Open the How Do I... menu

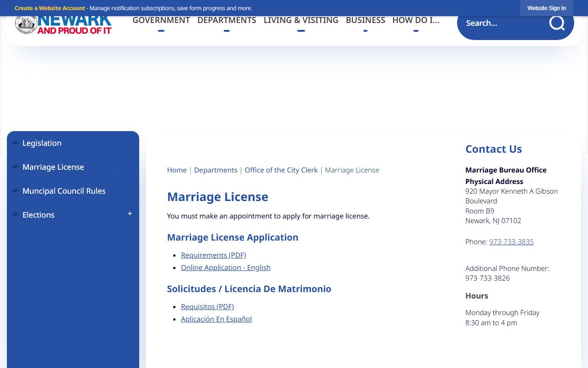pyautogui.click(x=416, y=20)
